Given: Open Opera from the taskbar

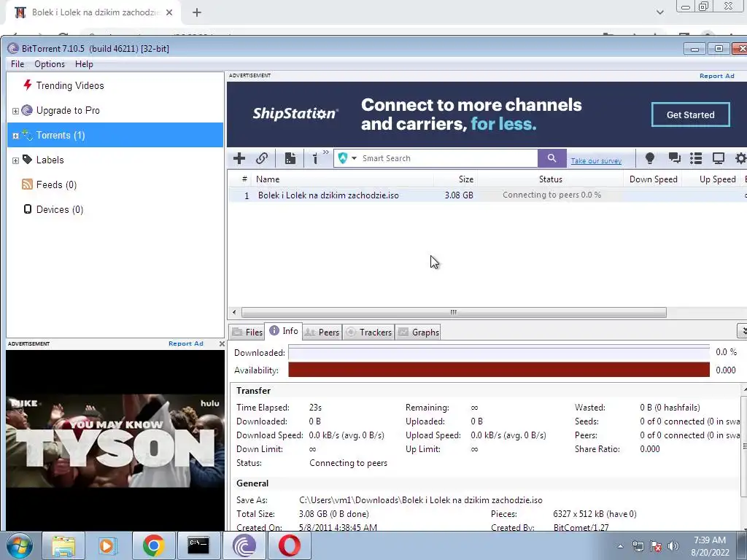Looking at the screenshot, I should point(289,545).
